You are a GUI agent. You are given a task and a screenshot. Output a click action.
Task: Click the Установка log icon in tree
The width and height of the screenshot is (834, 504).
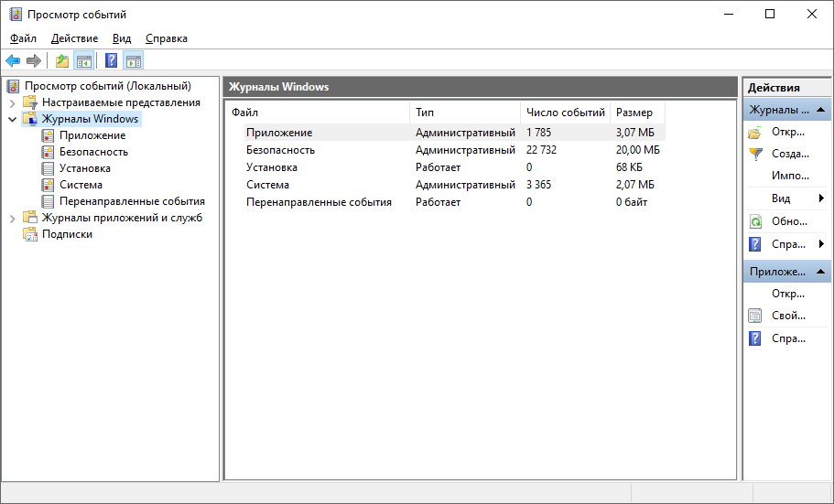[x=48, y=168]
